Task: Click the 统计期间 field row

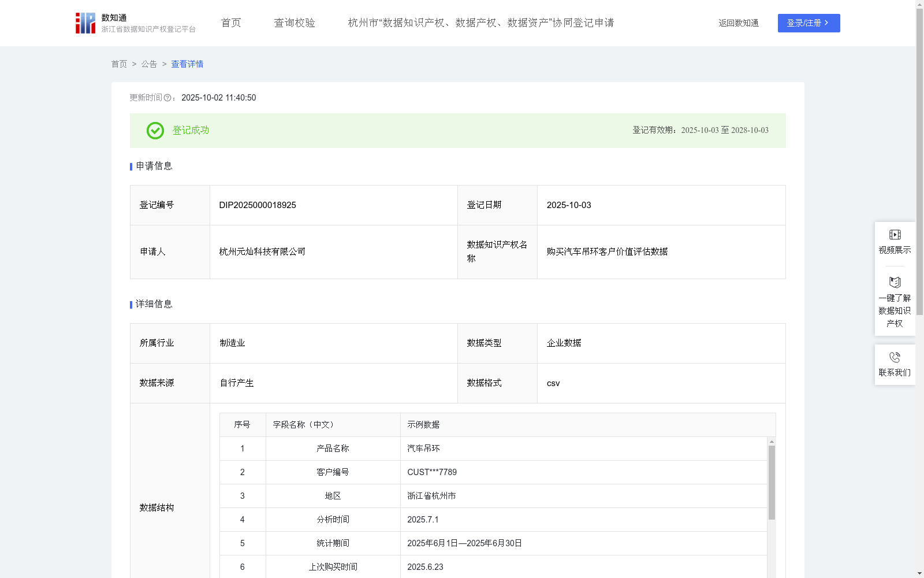Action: point(493,543)
